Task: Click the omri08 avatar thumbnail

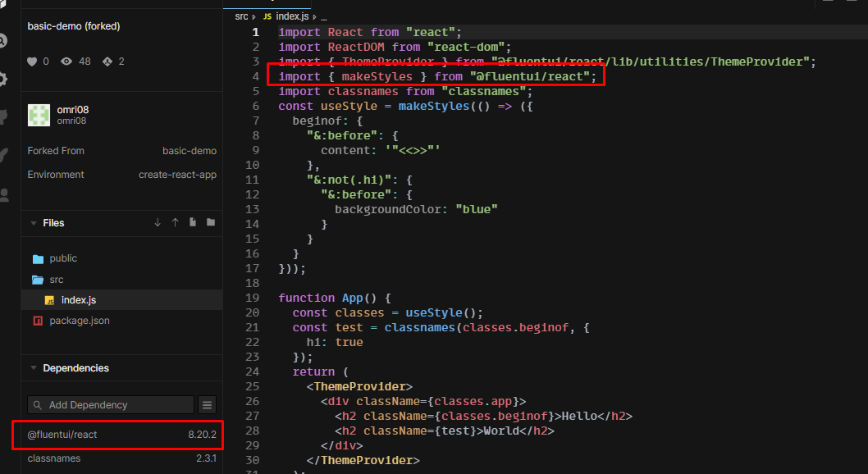Action: [x=38, y=115]
